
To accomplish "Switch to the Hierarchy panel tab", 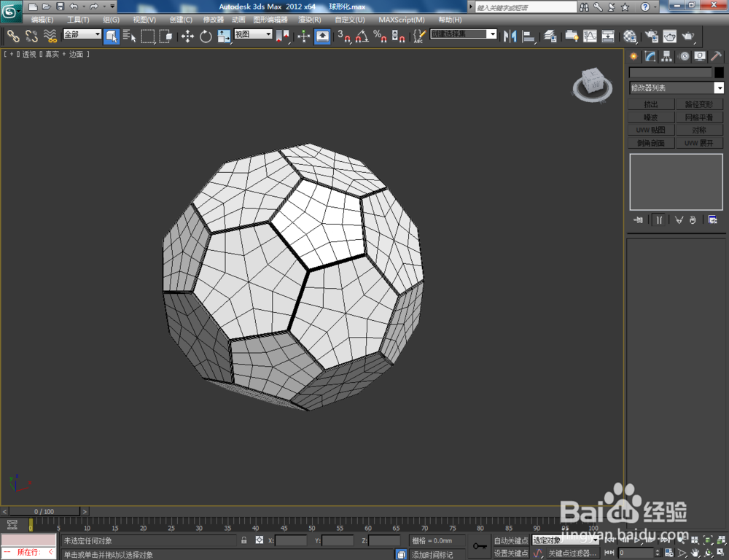I will tap(667, 56).
